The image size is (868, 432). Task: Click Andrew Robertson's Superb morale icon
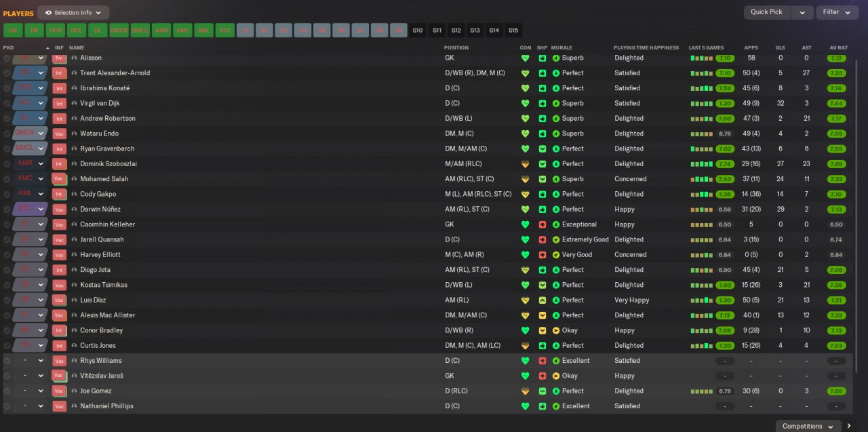(556, 119)
